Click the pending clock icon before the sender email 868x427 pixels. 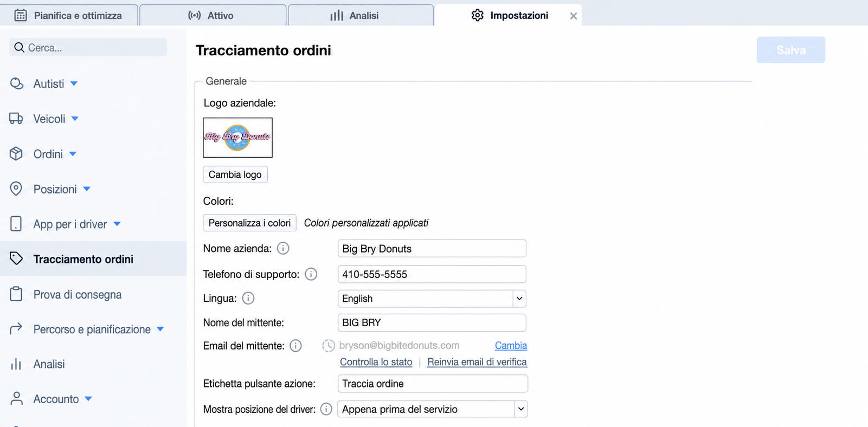329,346
